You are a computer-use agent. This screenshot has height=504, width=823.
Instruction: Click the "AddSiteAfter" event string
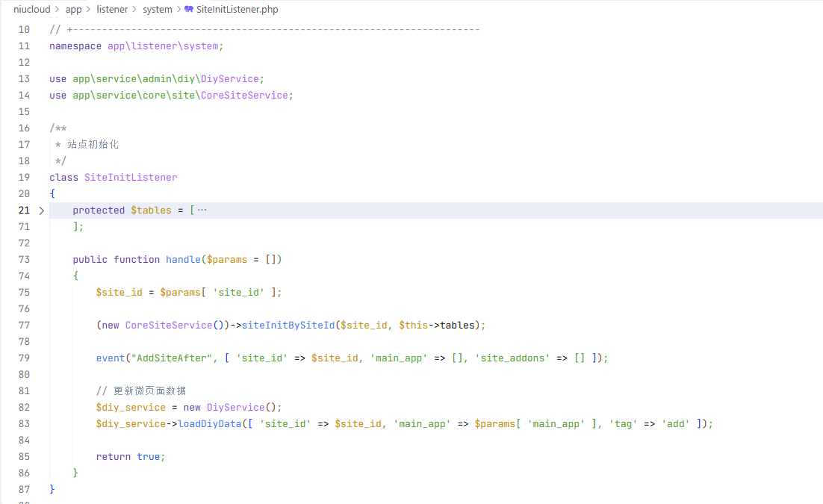point(172,358)
